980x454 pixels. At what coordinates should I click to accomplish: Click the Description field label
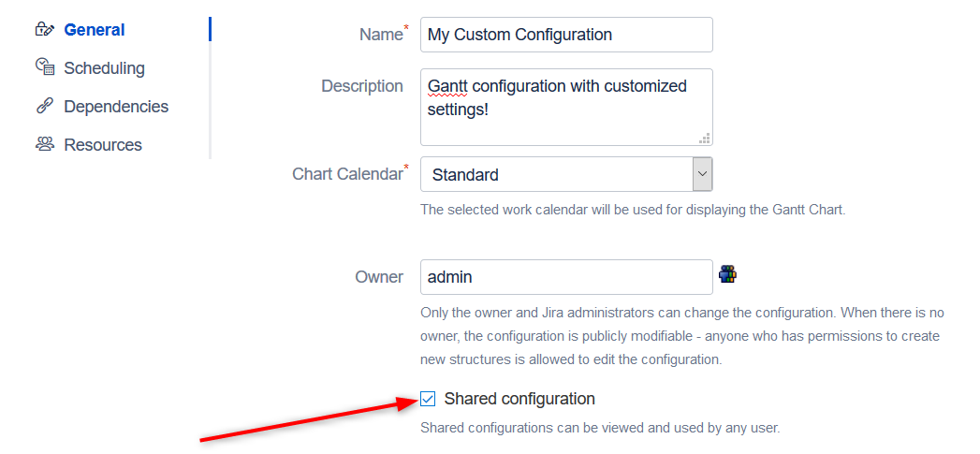[x=362, y=86]
